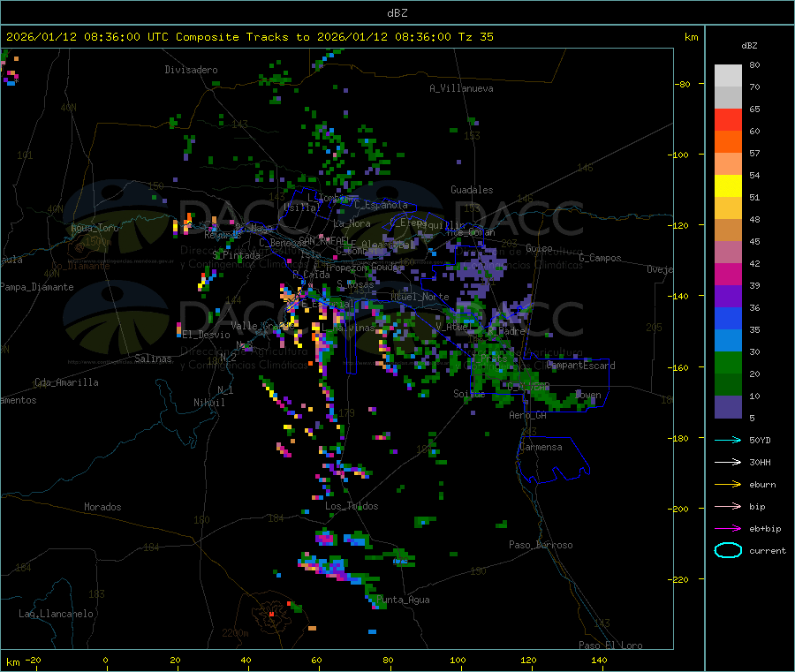Image resolution: width=795 pixels, height=672 pixels.
Task: Click the eburn yellow arrow legend icon
Action: 728,485
